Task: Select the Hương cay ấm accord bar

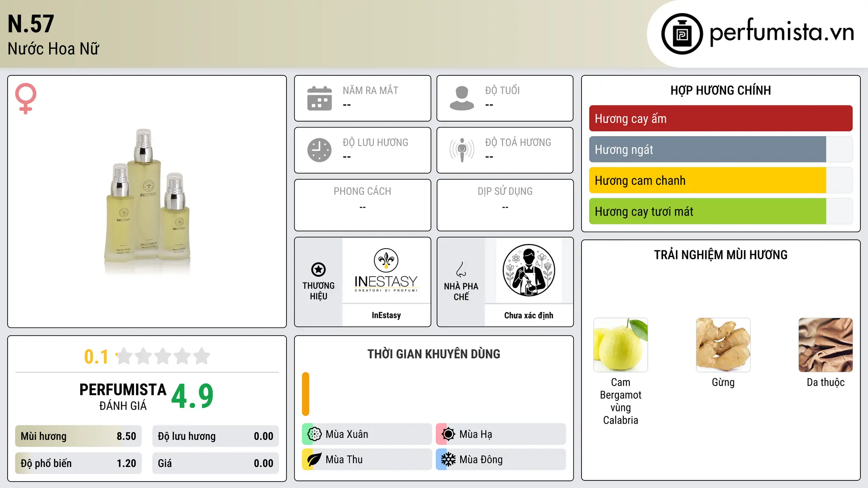Action: (x=721, y=119)
